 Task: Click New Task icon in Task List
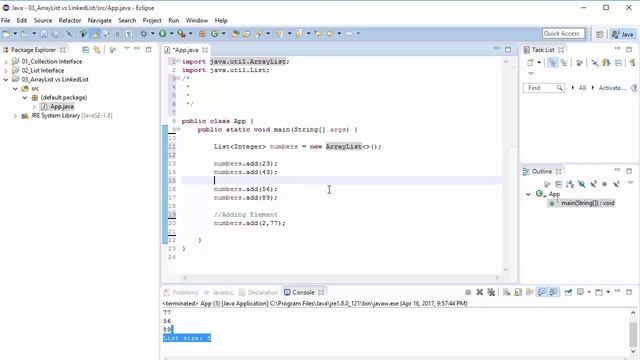[530, 62]
